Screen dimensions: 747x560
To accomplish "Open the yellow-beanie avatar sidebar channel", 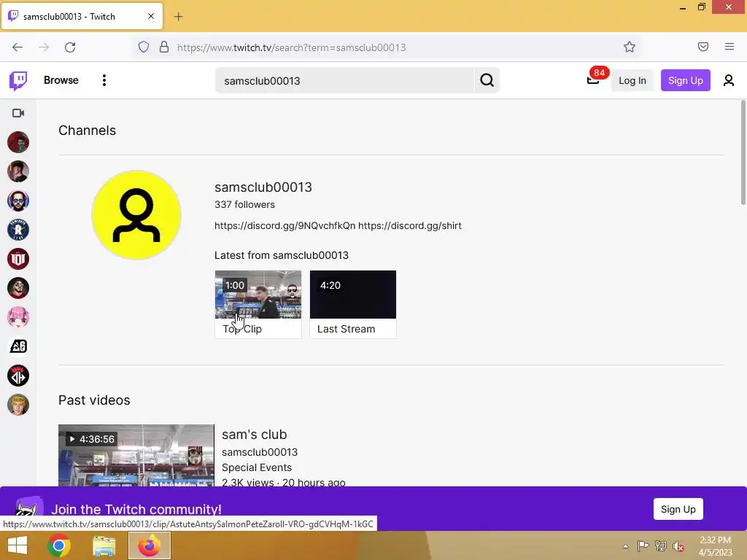I will [18, 405].
